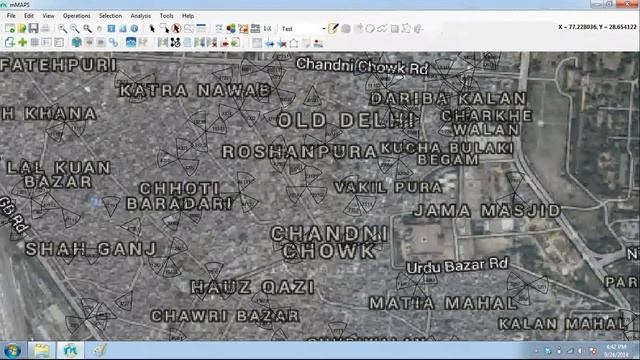Click the X Y coordinate readout
This screenshot has height=360, width=640.
[x=597, y=27]
